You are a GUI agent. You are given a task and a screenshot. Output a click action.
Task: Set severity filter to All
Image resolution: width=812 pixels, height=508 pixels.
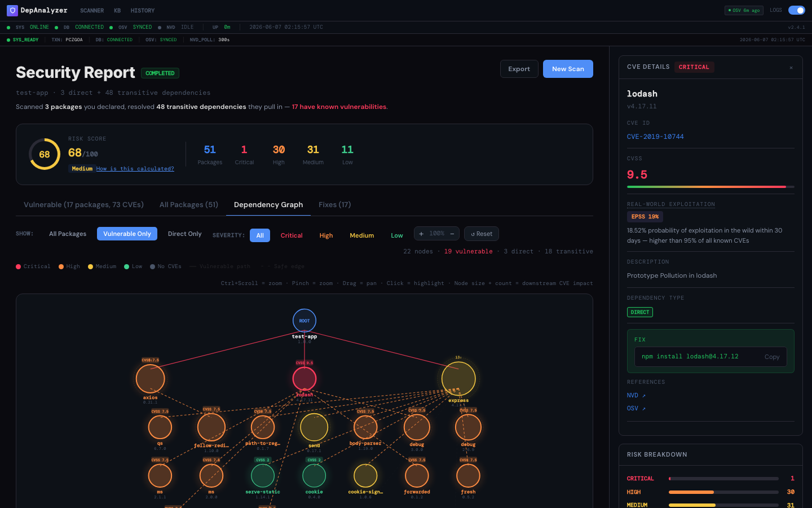click(x=260, y=235)
